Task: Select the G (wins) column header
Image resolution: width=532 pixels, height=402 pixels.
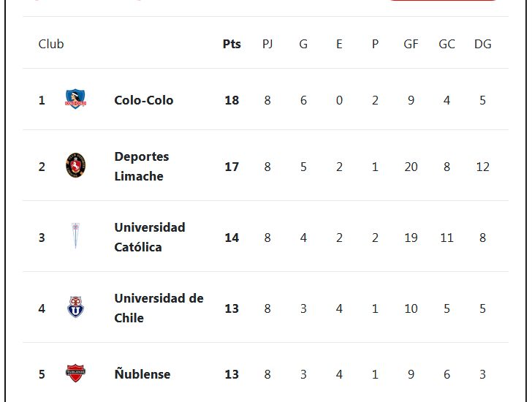Action: pos(303,44)
